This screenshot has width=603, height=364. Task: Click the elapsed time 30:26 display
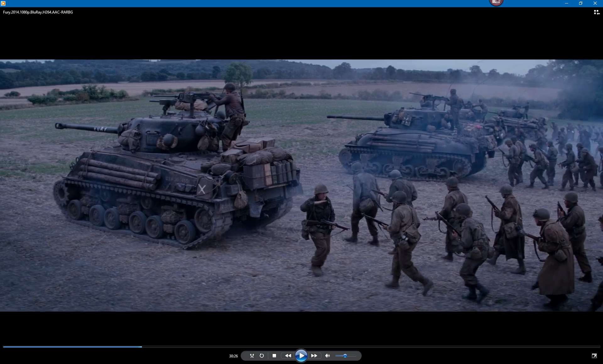pyautogui.click(x=233, y=356)
